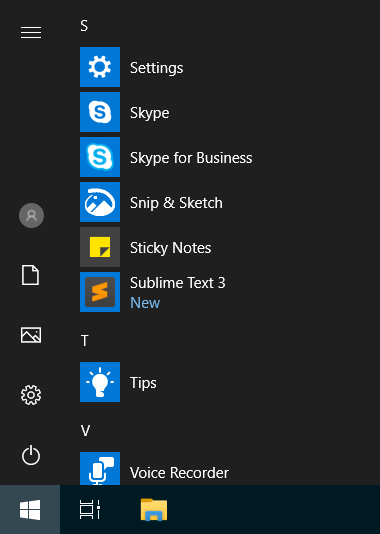The height and width of the screenshot is (534, 380).
Task: Open Settings gear in the Start sidebar
Action: 31,395
